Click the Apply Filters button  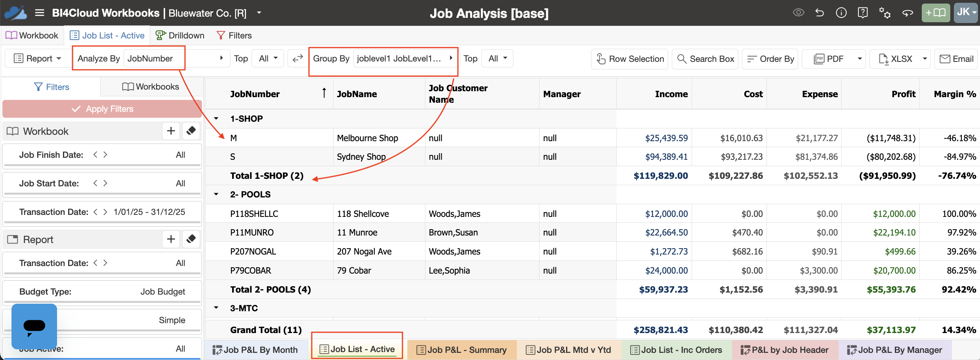(x=102, y=109)
